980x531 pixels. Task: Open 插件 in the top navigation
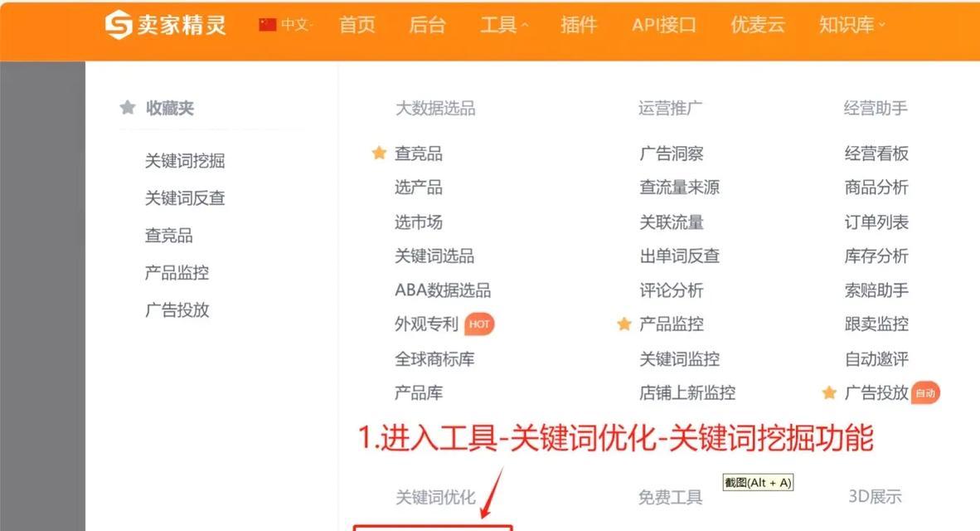[x=579, y=24]
